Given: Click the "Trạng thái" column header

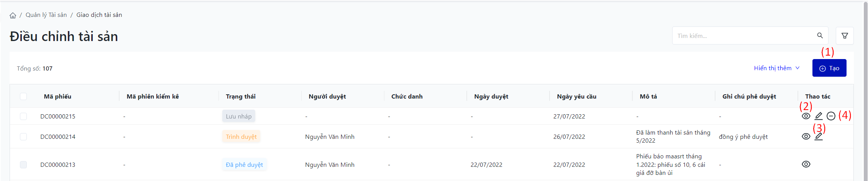Looking at the screenshot, I should tap(241, 97).
